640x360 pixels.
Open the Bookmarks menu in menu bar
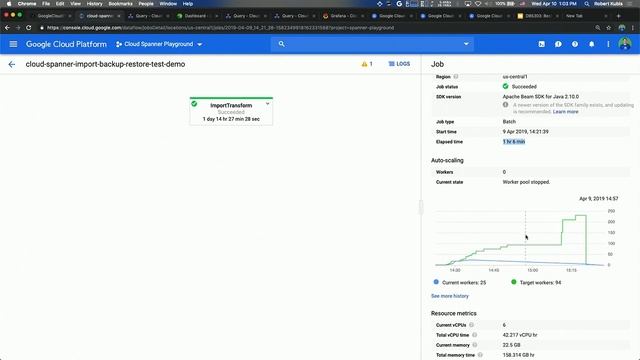tap(120, 4)
